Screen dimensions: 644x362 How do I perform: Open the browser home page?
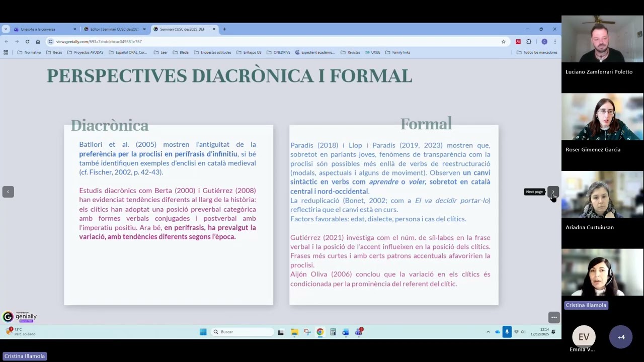(38, 42)
